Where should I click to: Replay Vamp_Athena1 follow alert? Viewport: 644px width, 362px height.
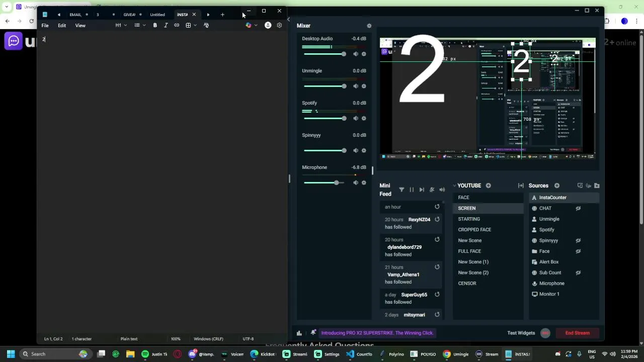tap(437, 267)
